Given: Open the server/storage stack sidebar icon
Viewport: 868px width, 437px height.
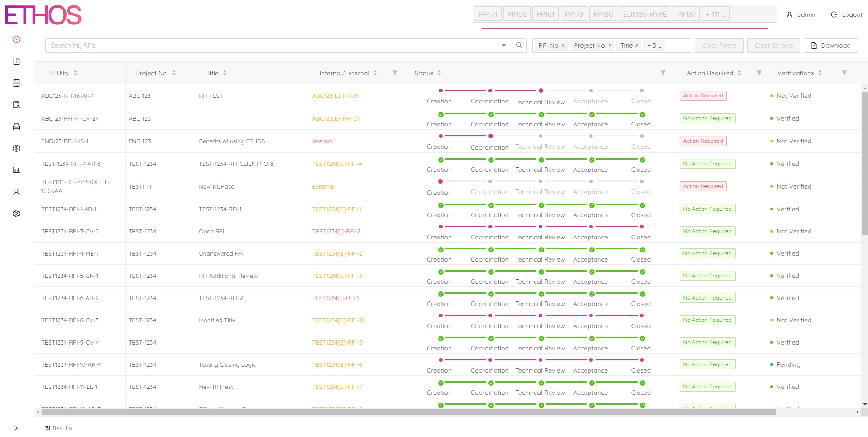Looking at the screenshot, I should click(x=16, y=83).
